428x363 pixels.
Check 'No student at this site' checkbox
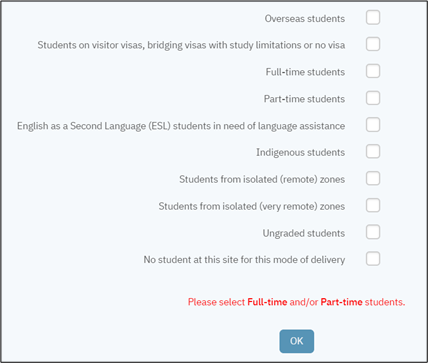tap(373, 259)
